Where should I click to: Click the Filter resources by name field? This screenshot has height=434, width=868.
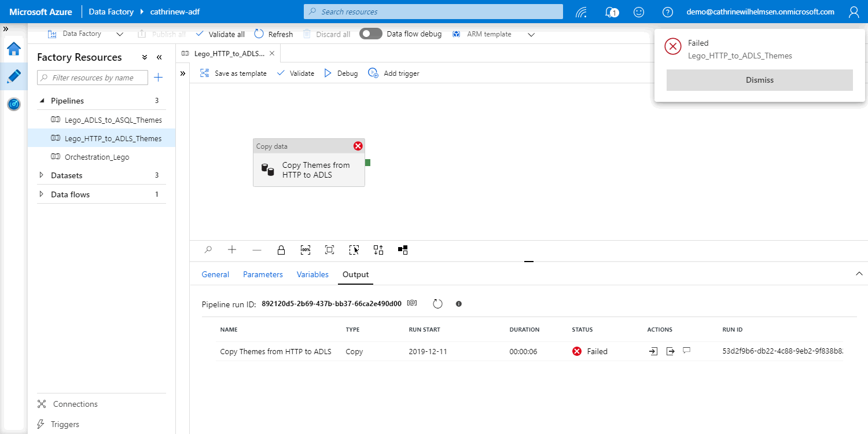pos(93,78)
